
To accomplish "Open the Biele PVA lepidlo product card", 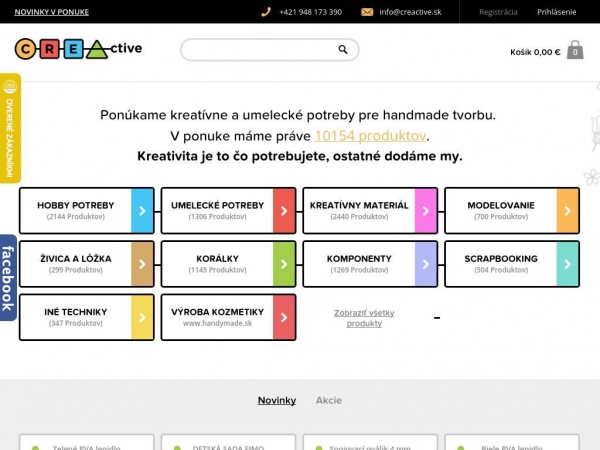I will [512, 442].
